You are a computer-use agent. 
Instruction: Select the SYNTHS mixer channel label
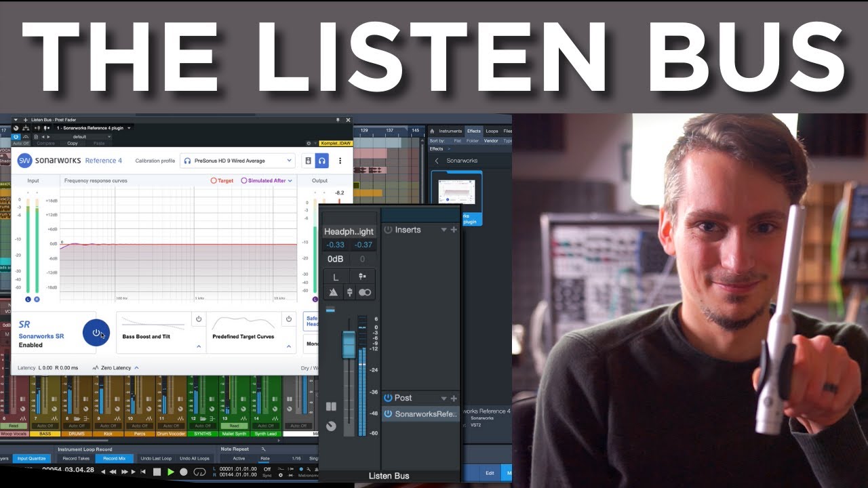tap(203, 433)
